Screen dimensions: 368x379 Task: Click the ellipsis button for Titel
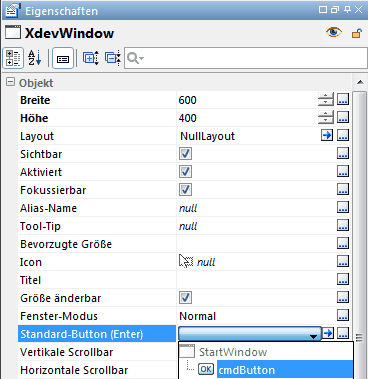343,279
